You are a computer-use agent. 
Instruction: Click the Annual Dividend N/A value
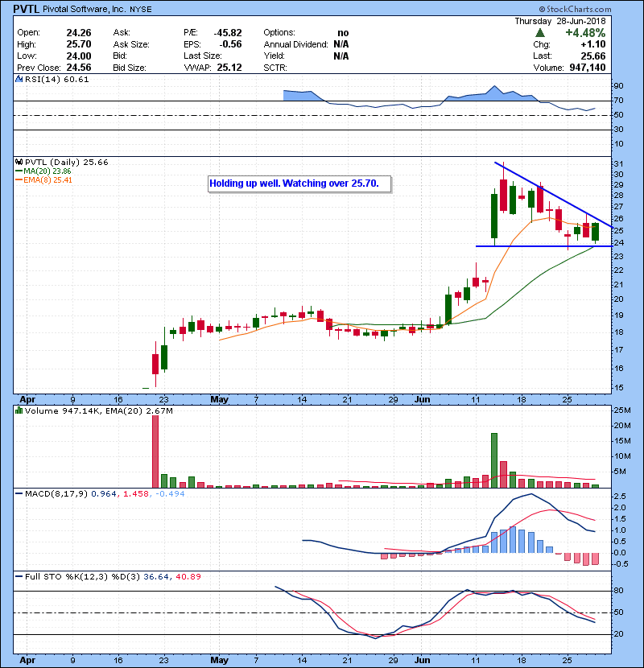coord(341,44)
